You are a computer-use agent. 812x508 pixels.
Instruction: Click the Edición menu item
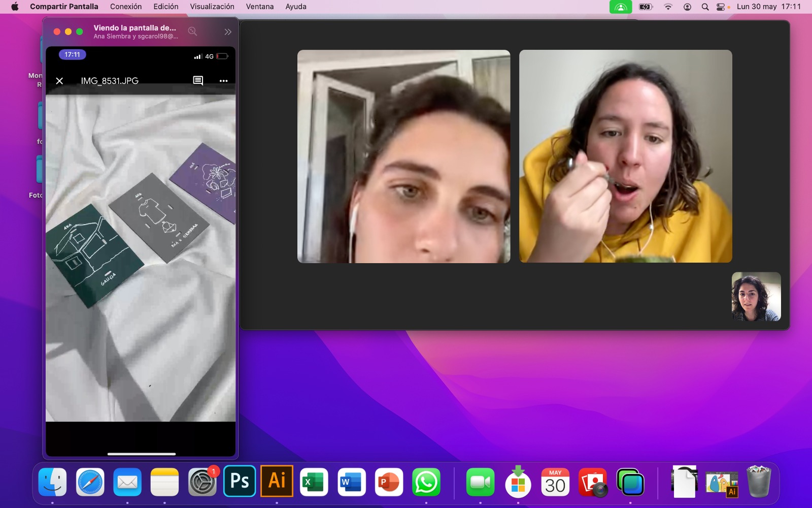click(x=166, y=7)
